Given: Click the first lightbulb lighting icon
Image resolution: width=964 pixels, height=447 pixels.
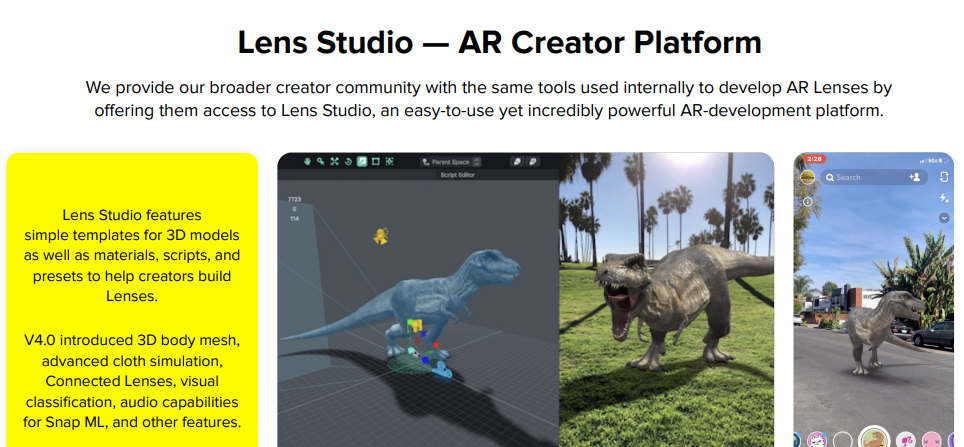Looking at the screenshot, I should [517, 162].
